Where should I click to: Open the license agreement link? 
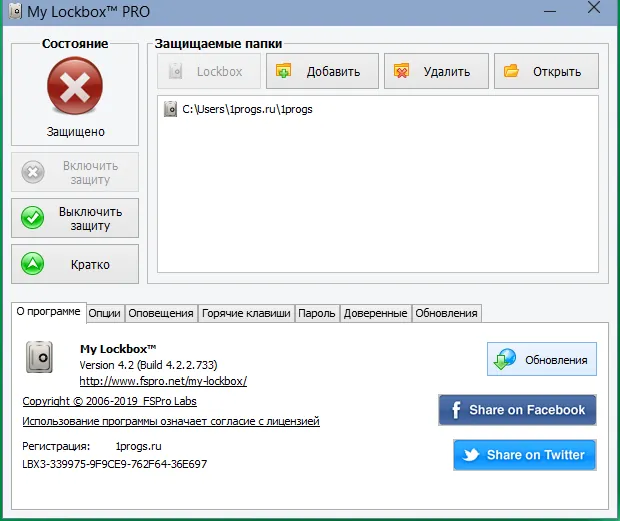coord(171,421)
